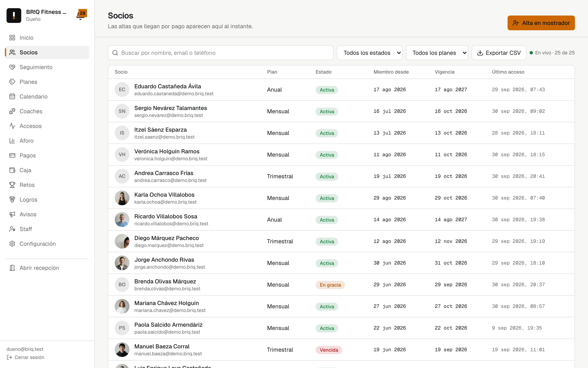Export the member list as CSV
Viewport: 588px width, 368px height.
(499, 53)
